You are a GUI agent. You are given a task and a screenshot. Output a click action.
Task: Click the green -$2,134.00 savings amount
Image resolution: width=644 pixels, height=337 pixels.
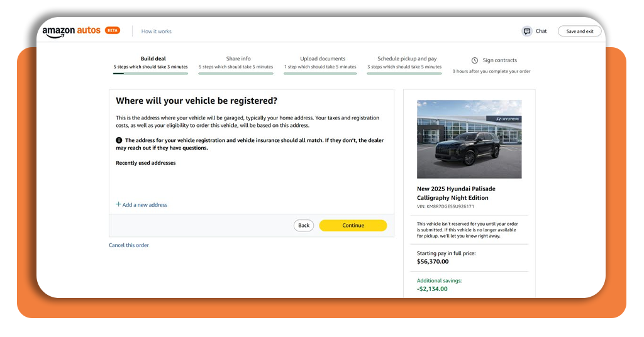432,289
